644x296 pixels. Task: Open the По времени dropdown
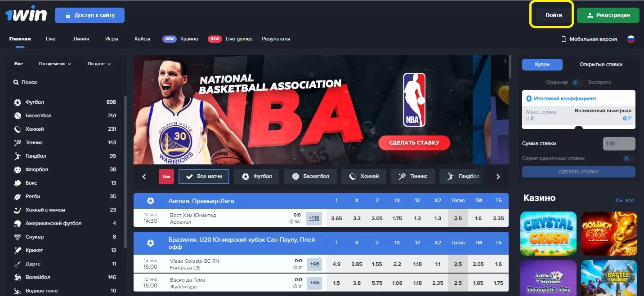(x=55, y=64)
